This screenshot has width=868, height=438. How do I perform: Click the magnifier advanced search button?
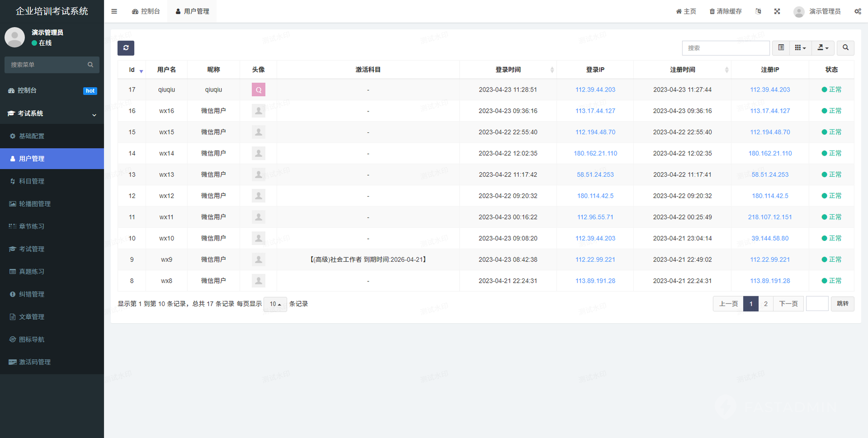846,48
